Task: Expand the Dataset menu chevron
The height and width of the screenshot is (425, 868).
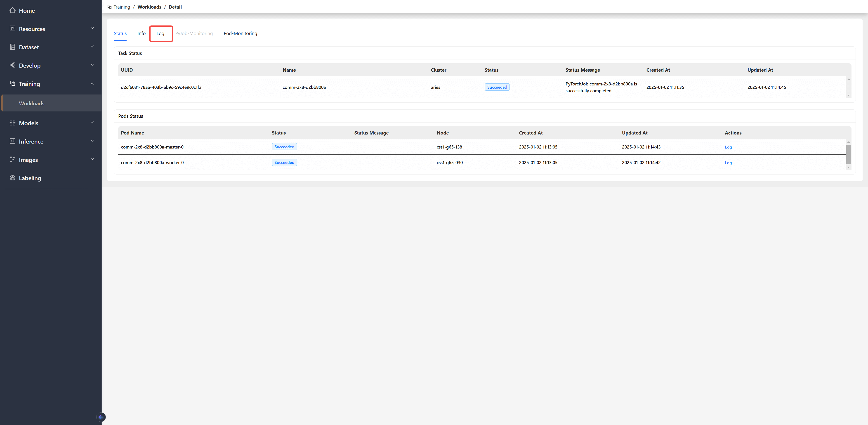Action: click(92, 47)
